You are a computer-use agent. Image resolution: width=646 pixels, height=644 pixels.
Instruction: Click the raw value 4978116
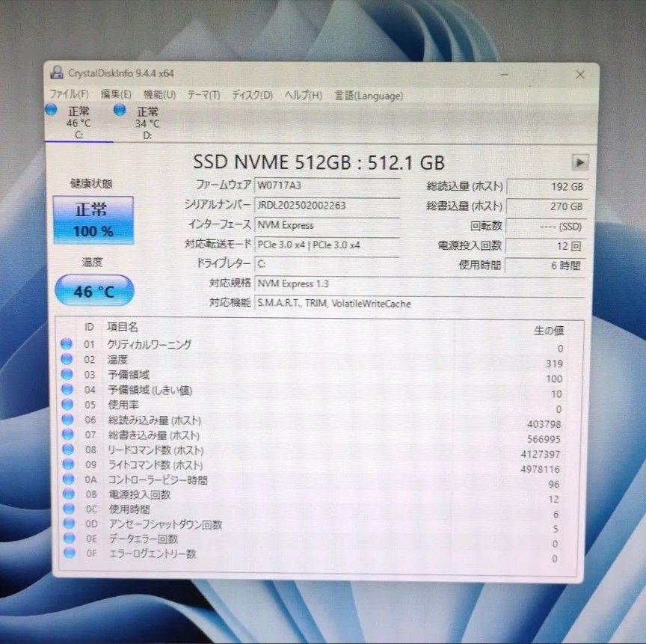click(540, 469)
